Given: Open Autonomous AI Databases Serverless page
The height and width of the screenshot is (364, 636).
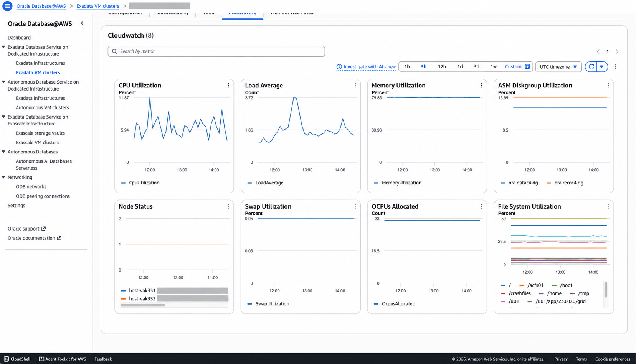Looking at the screenshot, I should coord(44,165).
